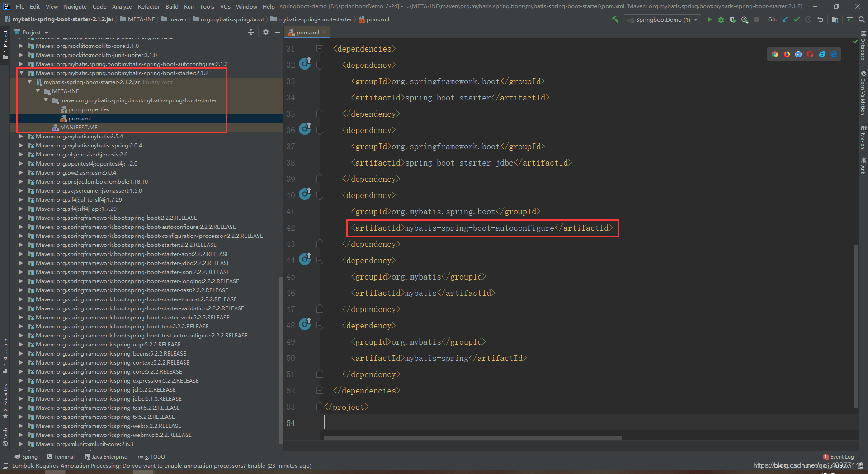Hide the Project tool window

pos(278,32)
